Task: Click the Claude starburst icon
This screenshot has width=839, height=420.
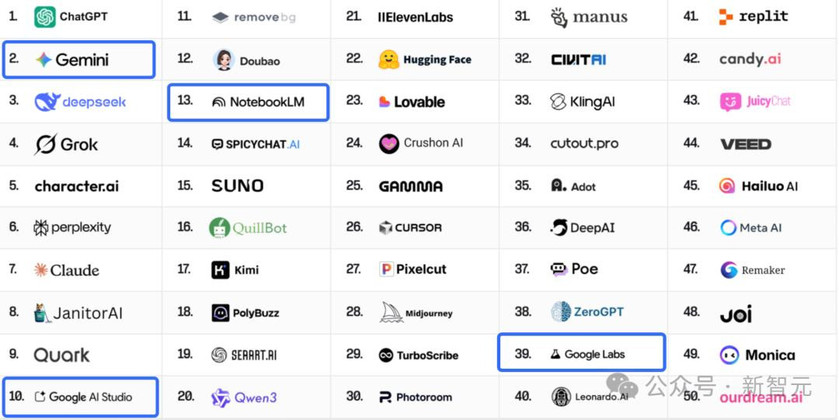Action: pyautogui.click(x=41, y=270)
